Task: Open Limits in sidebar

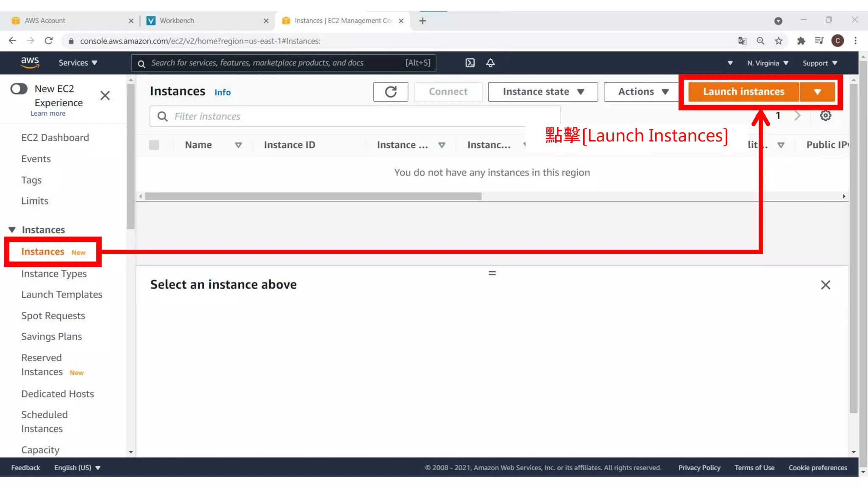Action: pyautogui.click(x=35, y=201)
